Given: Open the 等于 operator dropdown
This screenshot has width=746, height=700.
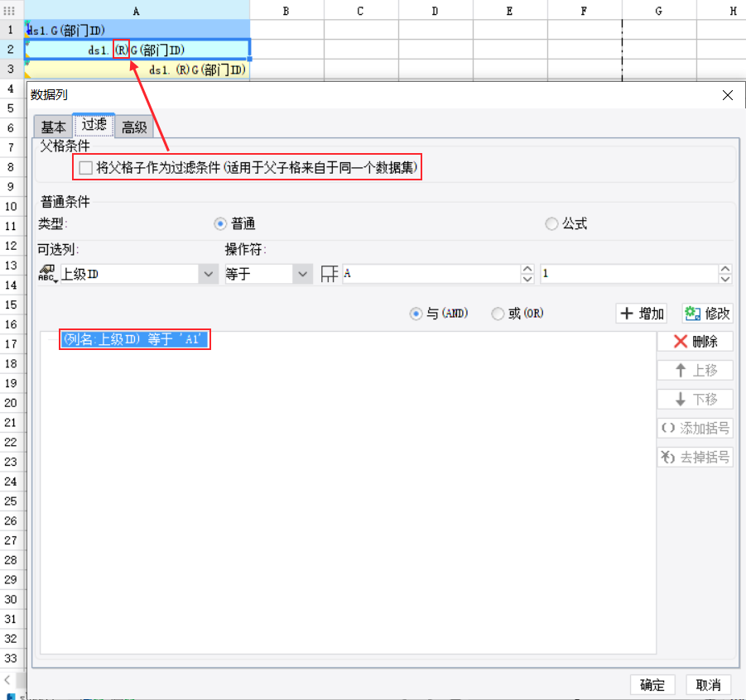Looking at the screenshot, I should (x=302, y=274).
